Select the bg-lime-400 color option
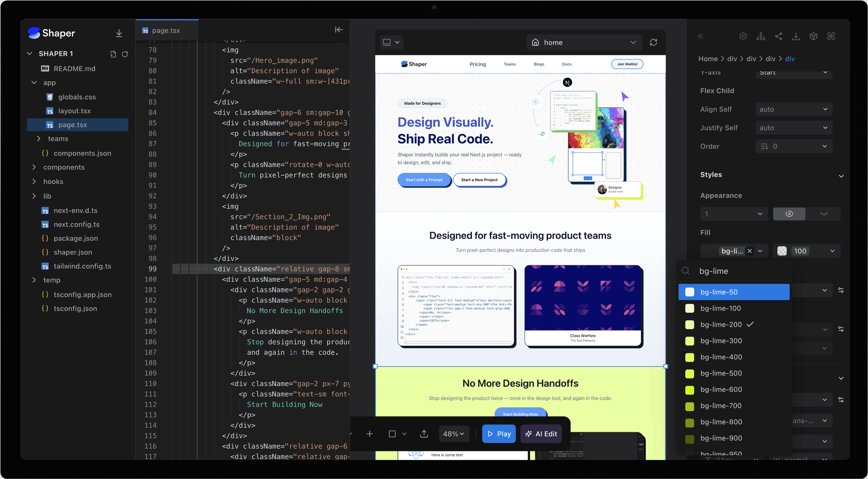Viewport: 868px width, 479px height. point(734,357)
